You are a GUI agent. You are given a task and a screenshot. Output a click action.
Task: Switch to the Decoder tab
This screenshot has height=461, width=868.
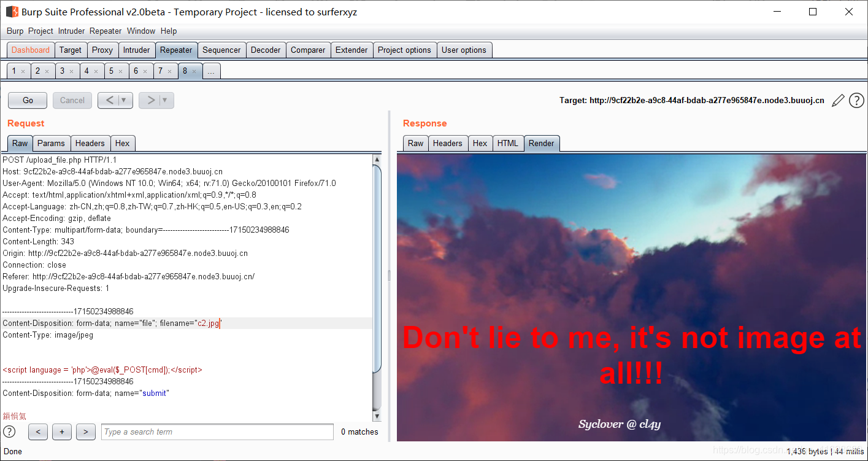266,50
